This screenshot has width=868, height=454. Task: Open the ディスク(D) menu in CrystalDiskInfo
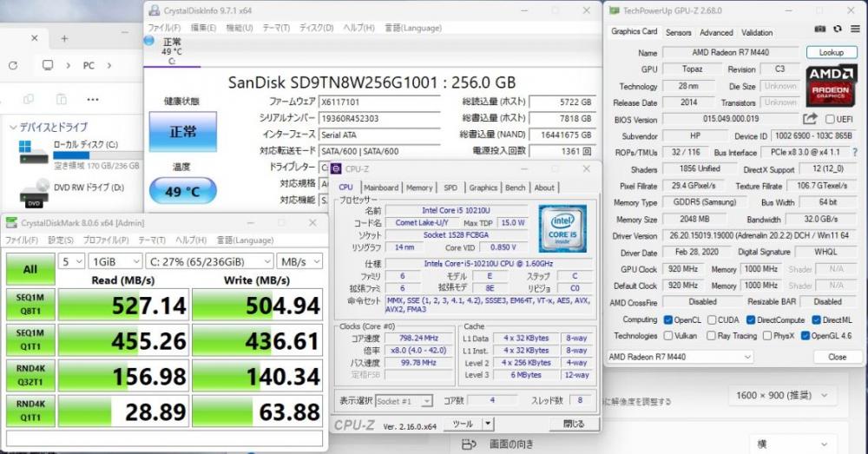click(317, 28)
